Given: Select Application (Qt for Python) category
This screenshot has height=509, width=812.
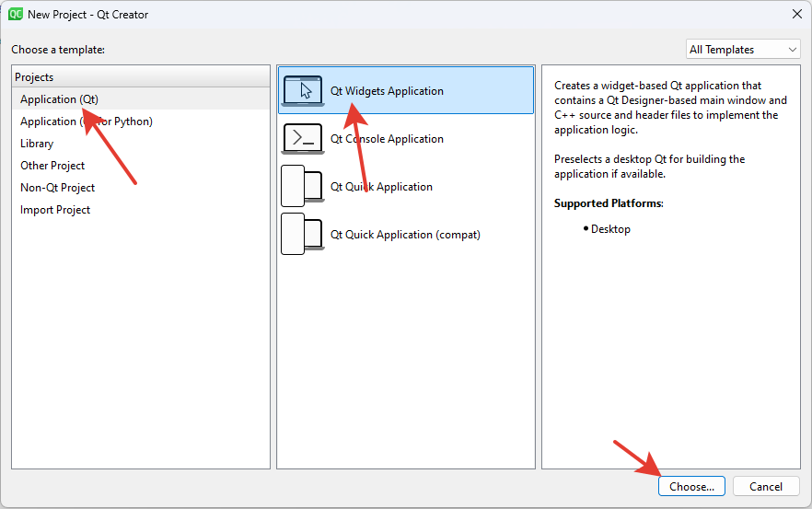Looking at the screenshot, I should point(141,121).
